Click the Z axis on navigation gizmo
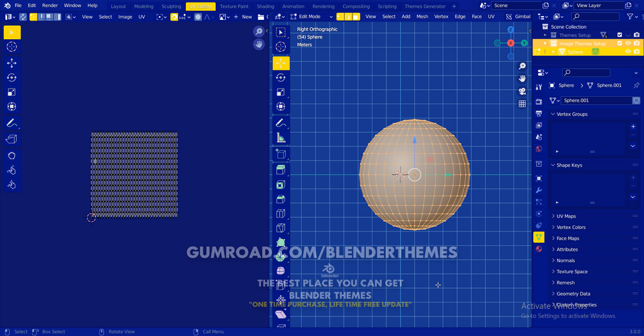 click(511, 29)
